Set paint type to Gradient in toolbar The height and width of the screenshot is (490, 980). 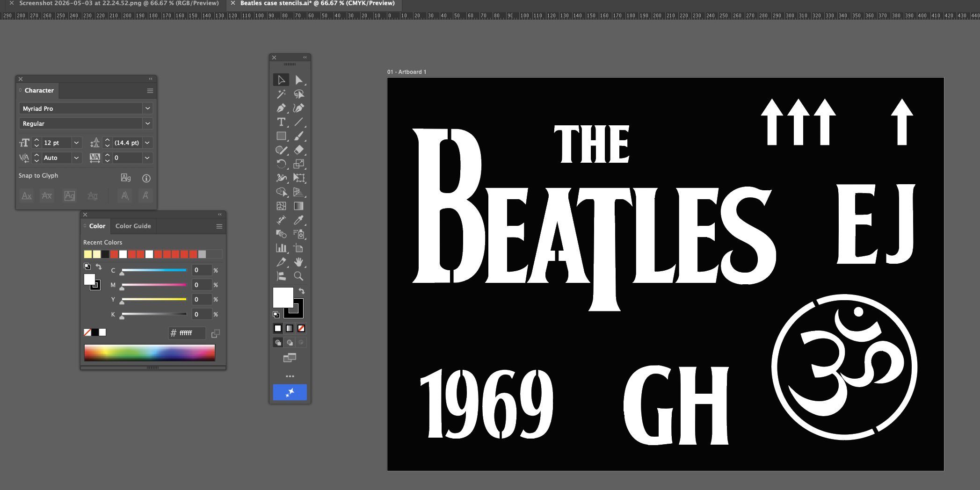(290, 328)
